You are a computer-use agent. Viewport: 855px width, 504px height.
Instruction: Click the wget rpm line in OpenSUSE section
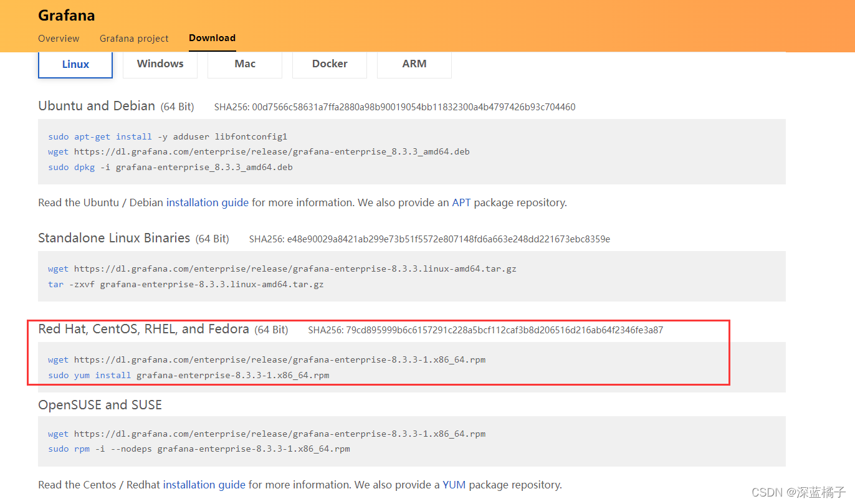coord(267,434)
